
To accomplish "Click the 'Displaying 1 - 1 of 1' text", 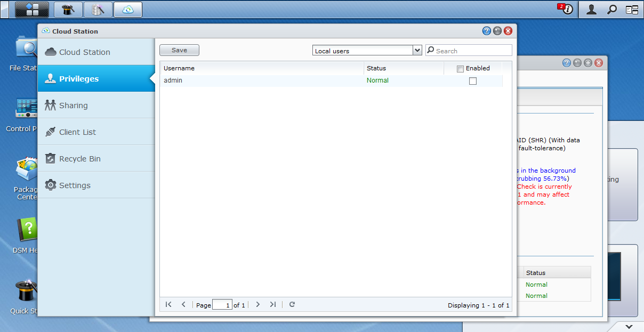I will point(479,305).
